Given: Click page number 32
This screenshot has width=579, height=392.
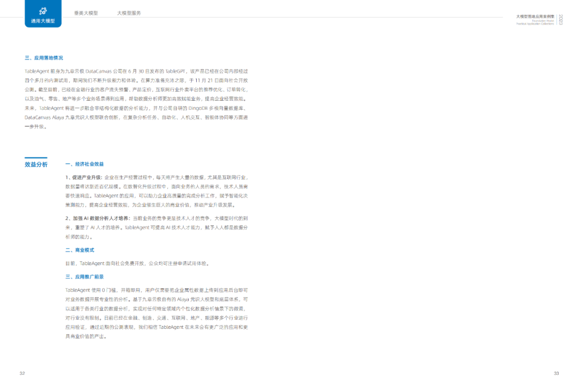Looking at the screenshot, I should pos(22,373).
